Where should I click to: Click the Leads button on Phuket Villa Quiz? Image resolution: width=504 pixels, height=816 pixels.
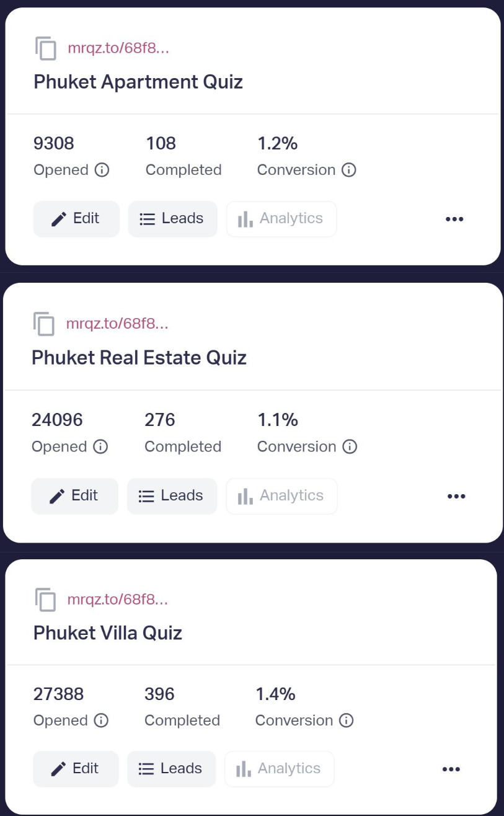[171, 768]
